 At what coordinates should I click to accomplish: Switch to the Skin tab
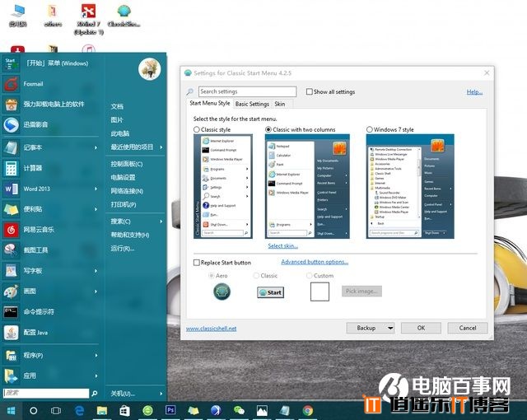coord(280,104)
